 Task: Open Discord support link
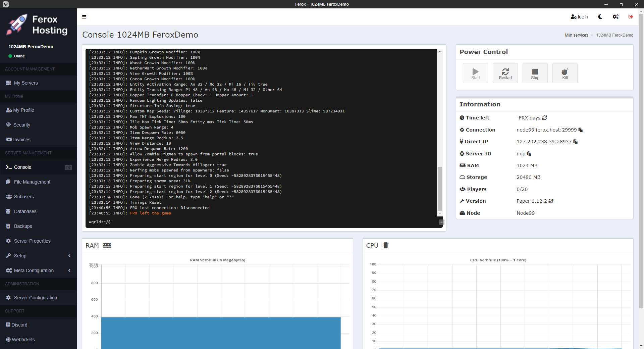click(x=39, y=325)
